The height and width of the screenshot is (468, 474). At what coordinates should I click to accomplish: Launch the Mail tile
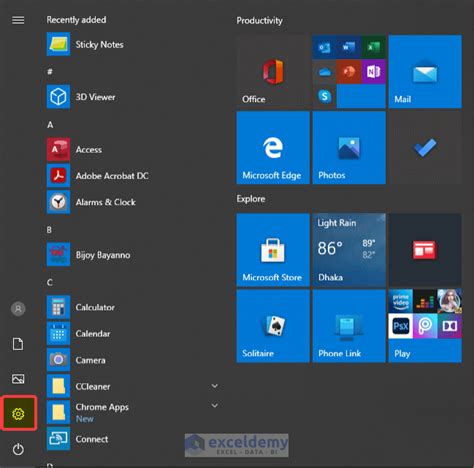pyautogui.click(x=425, y=72)
